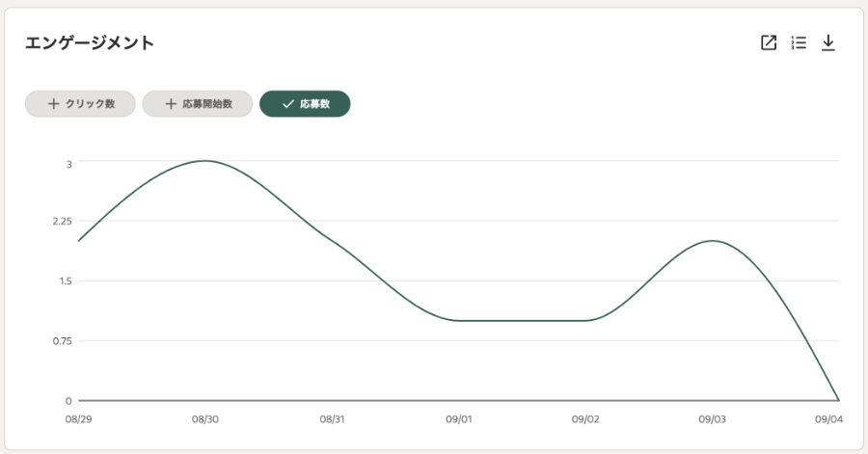Select the 09/02 date label

[585, 419]
